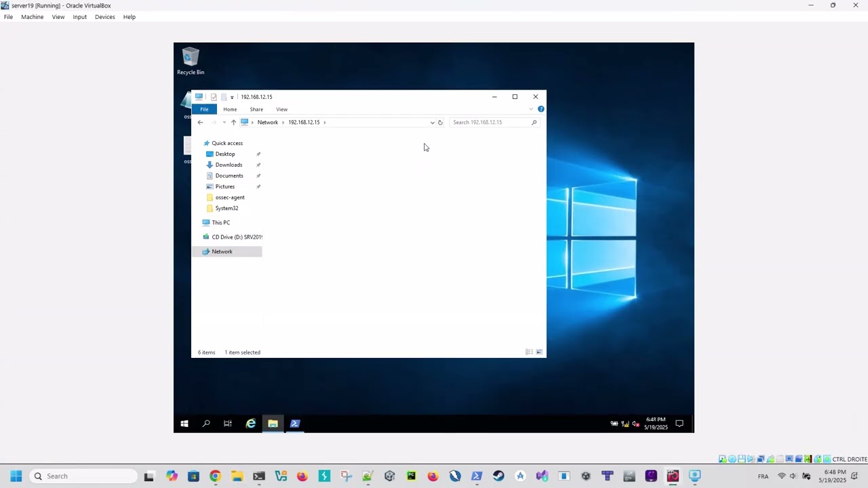The image size is (868, 488).
Task: Click the host Windows 11 Start button
Action: pos(16,476)
